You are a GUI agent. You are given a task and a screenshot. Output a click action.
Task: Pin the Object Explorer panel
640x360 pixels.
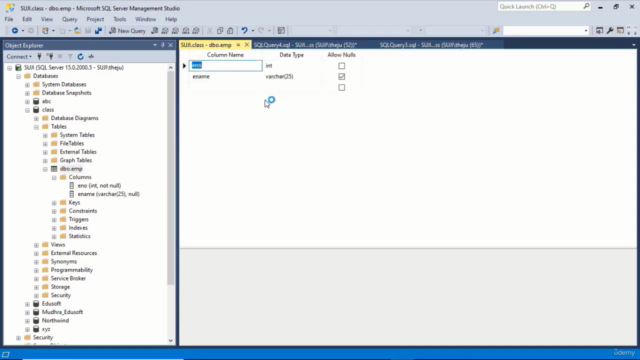tap(163, 45)
